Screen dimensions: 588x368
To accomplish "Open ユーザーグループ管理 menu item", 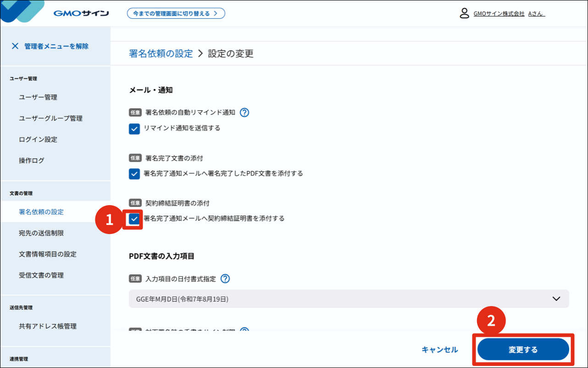I will tap(50, 118).
